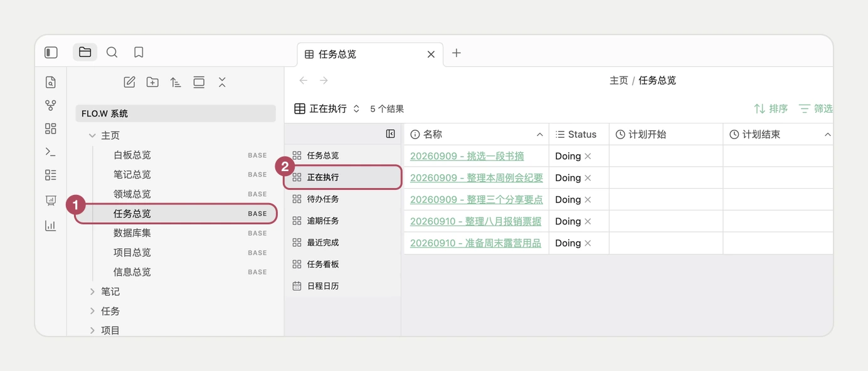Click the 筛选 filter button
The height and width of the screenshot is (371, 868).
[815, 108]
